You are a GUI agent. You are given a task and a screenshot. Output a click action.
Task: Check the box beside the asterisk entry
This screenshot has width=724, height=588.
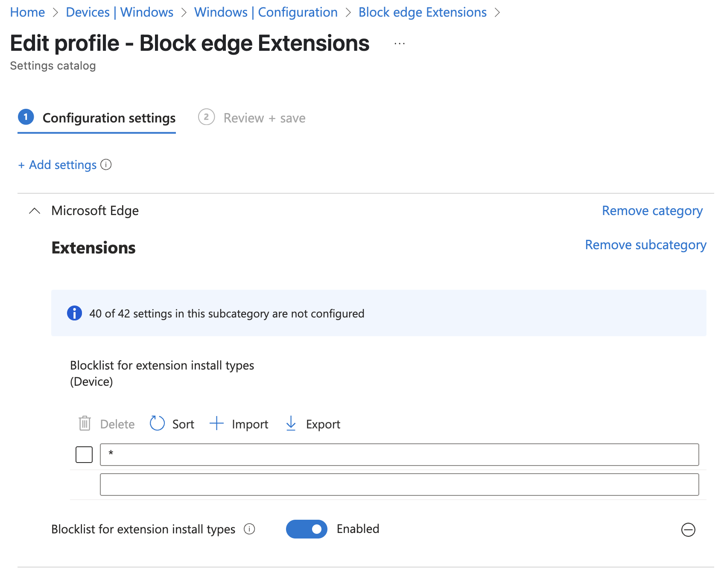pyautogui.click(x=84, y=454)
